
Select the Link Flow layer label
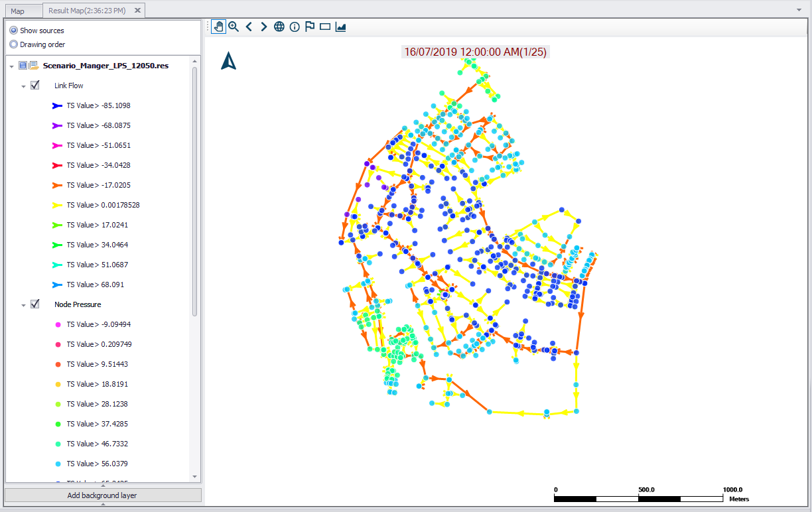(69, 86)
